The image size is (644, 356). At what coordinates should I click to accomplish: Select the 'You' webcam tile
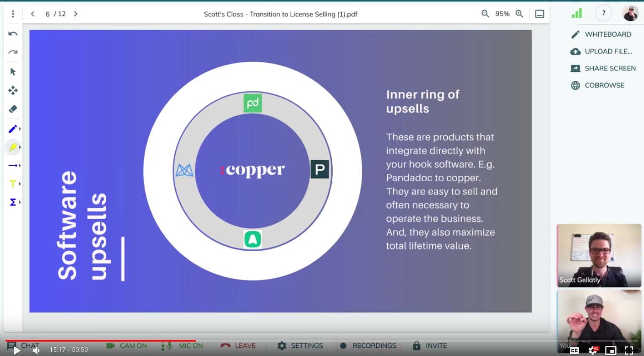pyautogui.click(x=599, y=321)
